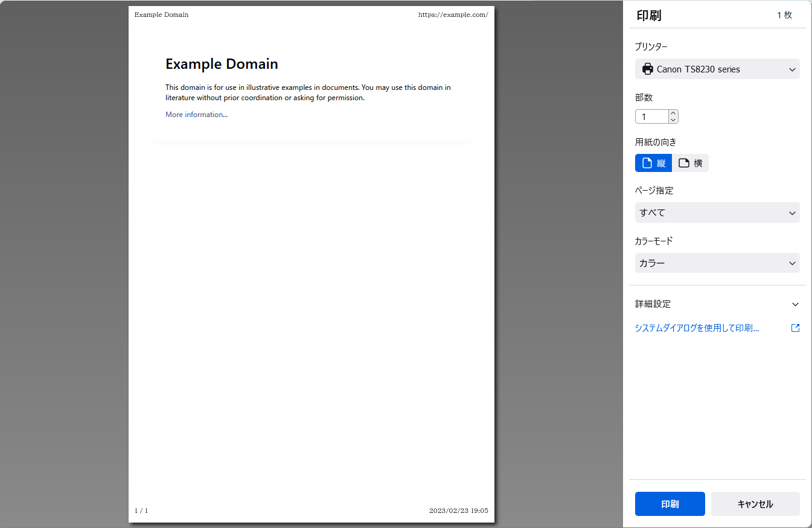The image size is (812, 528).
Task: Click the 部数 copies number field
Action: [x=652, y=116]
